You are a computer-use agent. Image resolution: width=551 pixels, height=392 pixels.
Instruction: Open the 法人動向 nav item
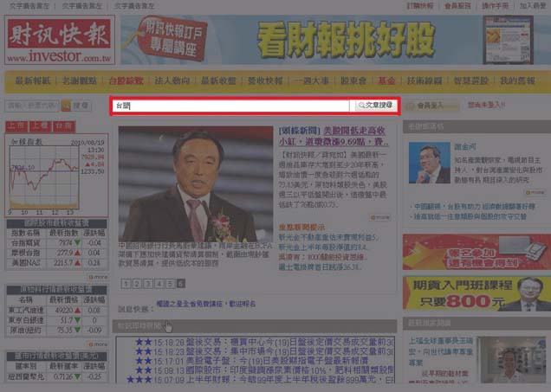pyautogui.click(x=172, y=80)
